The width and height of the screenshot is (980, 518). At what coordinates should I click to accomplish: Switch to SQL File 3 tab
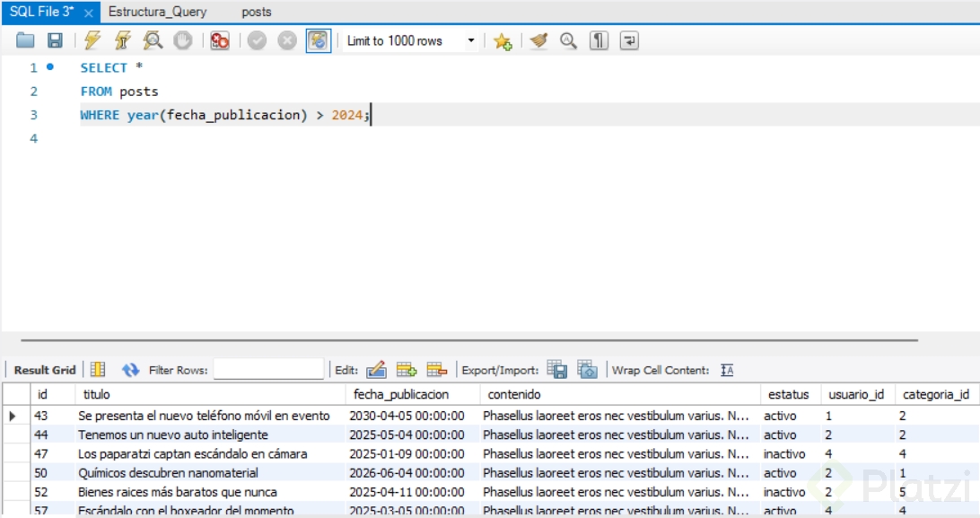coord(42,12)
